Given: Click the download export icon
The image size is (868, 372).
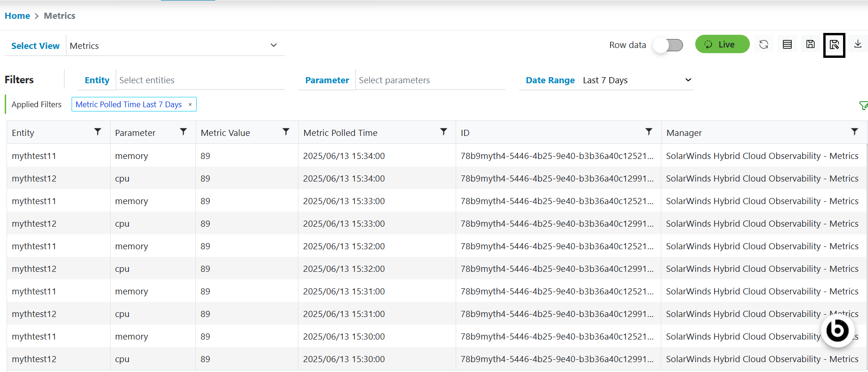Looking at the screenshot, I should [858, 44].
